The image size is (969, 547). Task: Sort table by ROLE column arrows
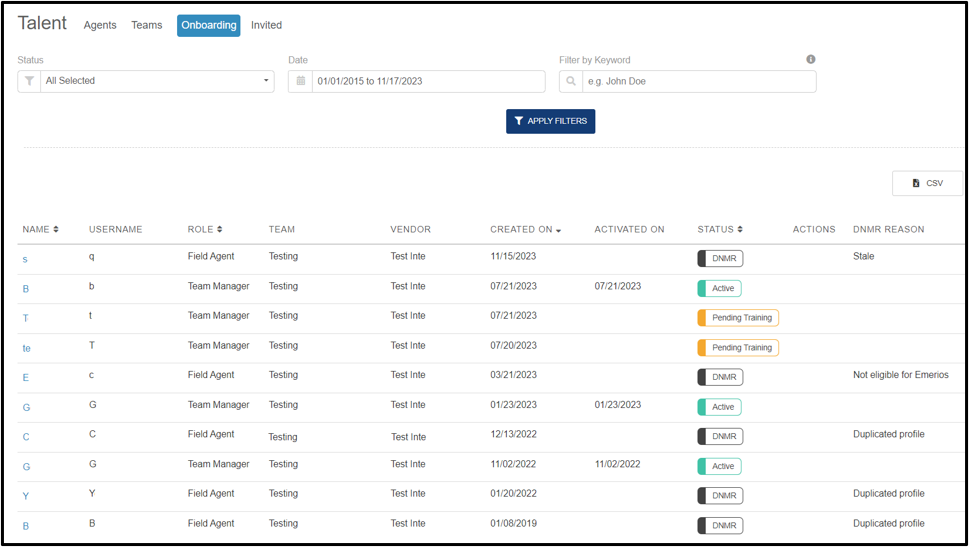coord(219,229)
